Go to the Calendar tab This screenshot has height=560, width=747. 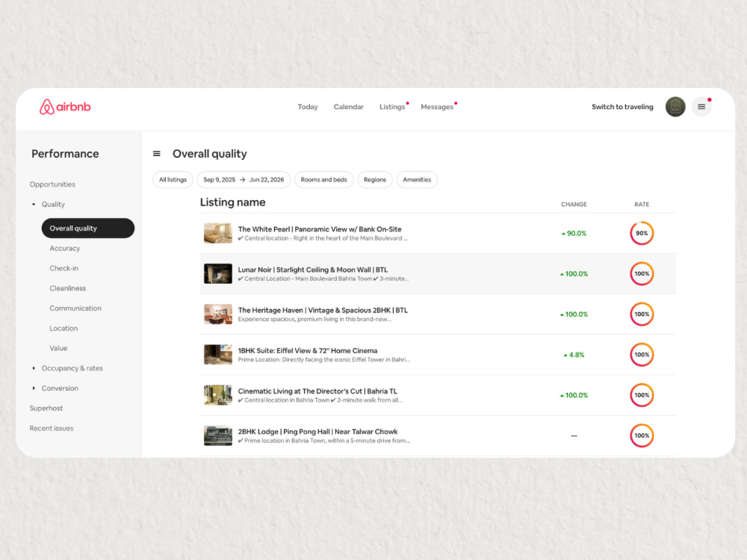click(348, 107)
